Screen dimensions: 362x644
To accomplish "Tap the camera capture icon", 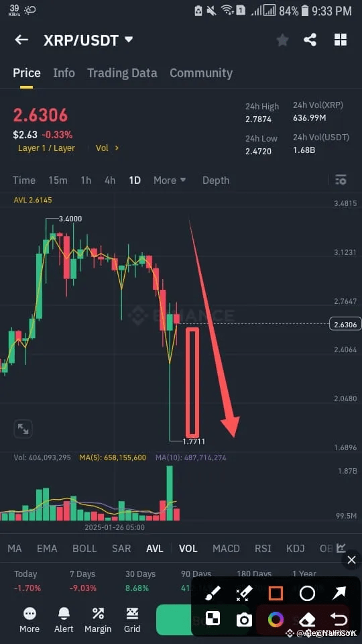I will click(244, 619).
